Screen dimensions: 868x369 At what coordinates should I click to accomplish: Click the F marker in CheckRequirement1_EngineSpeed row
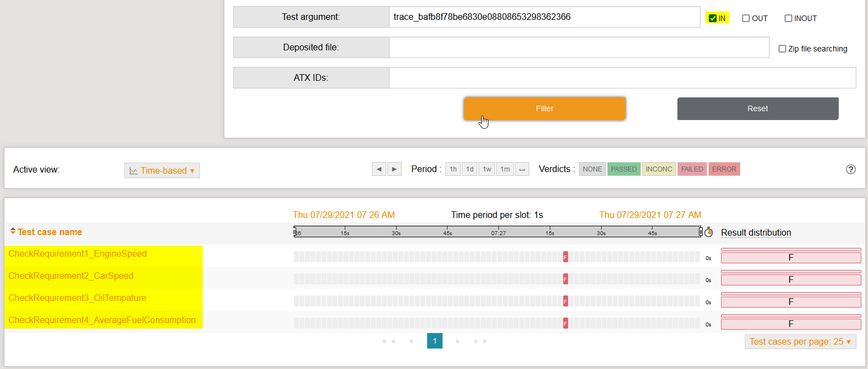[x=565, y=257]
